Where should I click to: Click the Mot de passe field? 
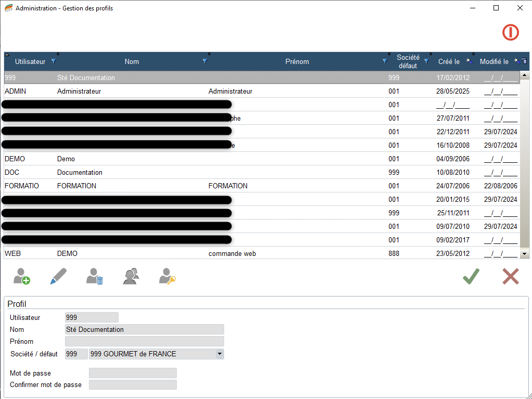click(x=133, y=373)
